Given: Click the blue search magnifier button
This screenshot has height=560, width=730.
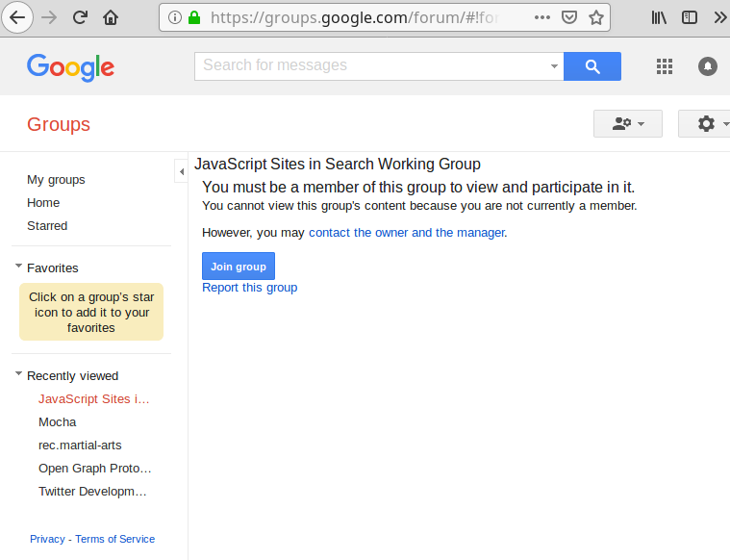Looking at the screenshot, I should click(592, 66).
